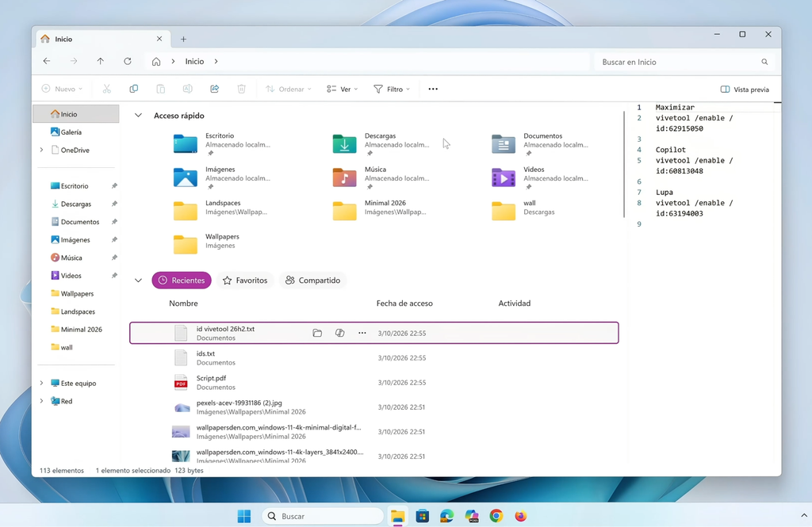Viewport: 812px width, 527px height.
Task: Add a new tab with the plus button
Action: pyautogui.click(x=183, y=39)
